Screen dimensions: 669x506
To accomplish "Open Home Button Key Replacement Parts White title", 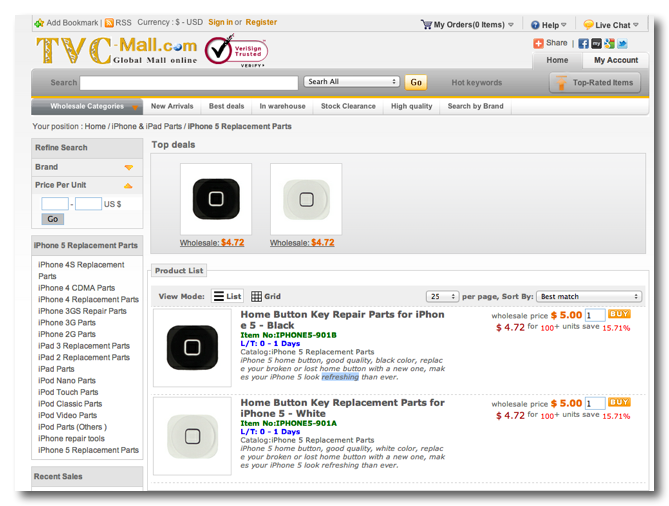I will coord(342,408).
